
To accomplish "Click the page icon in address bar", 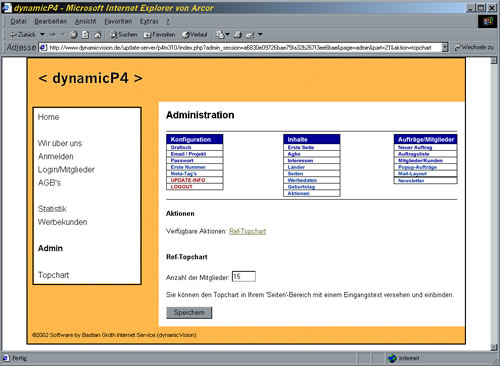I will pos(43,47).
